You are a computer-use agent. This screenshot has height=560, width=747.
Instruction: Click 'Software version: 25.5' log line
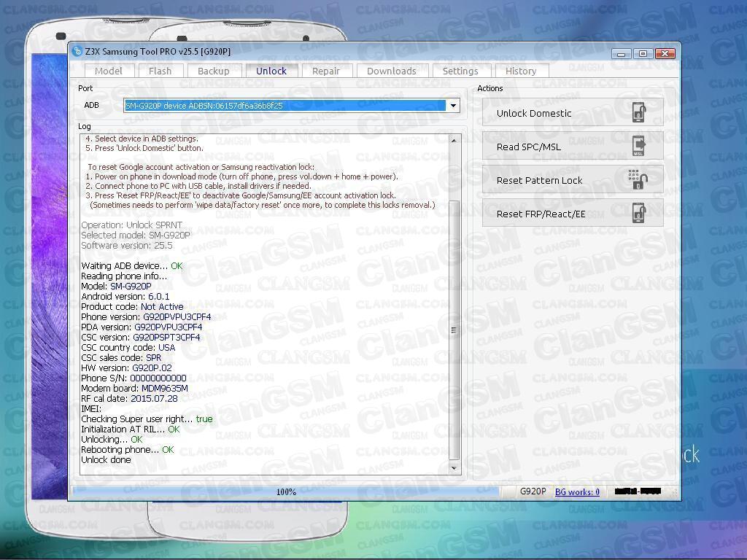point(127,246)
